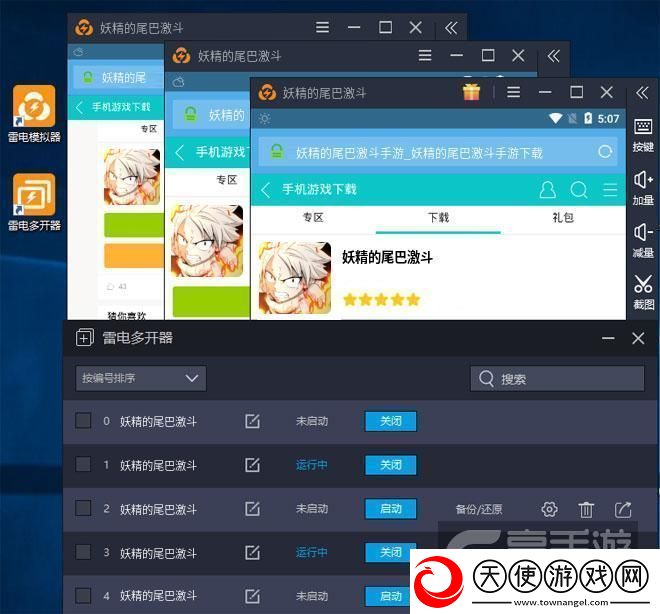Click 未启动 status of instance 0

tap(311, 421)
